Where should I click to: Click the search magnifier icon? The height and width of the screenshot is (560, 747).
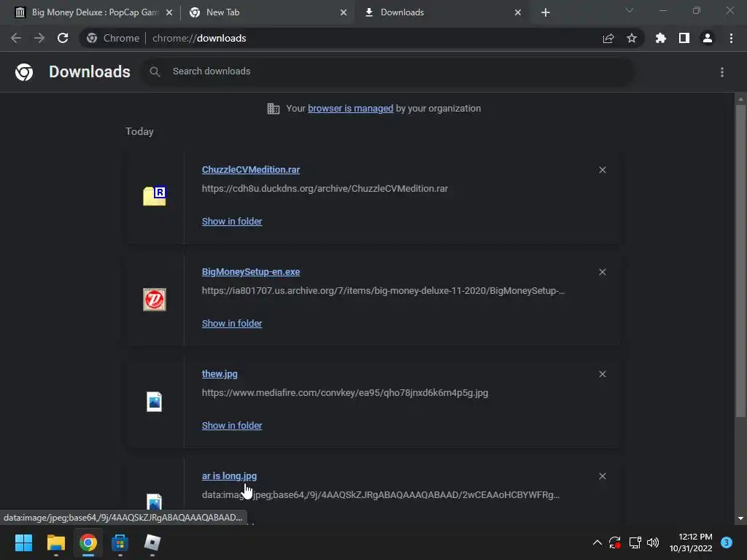tap(155, 71)
